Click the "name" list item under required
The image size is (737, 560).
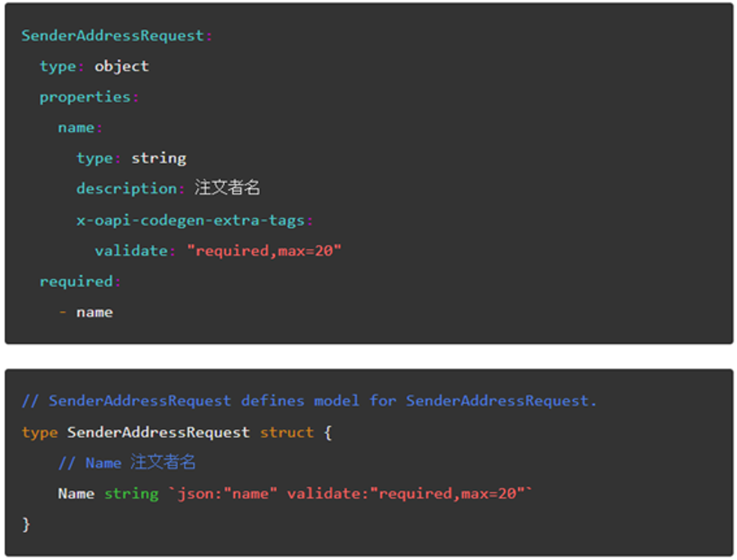(95, 312)
